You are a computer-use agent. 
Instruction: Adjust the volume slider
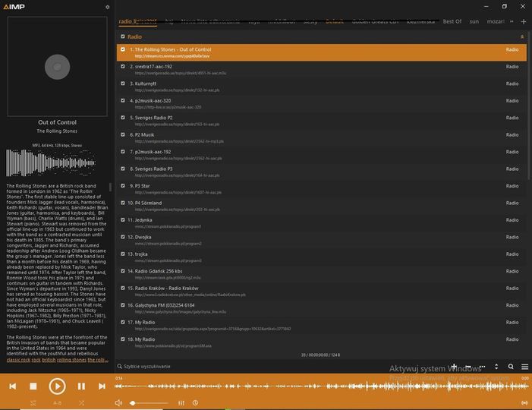[x=150, y=403]
